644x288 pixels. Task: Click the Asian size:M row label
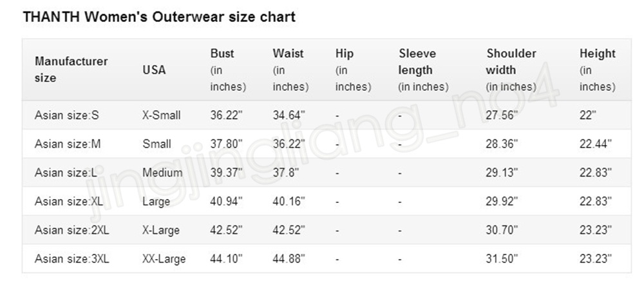[68, 144]
